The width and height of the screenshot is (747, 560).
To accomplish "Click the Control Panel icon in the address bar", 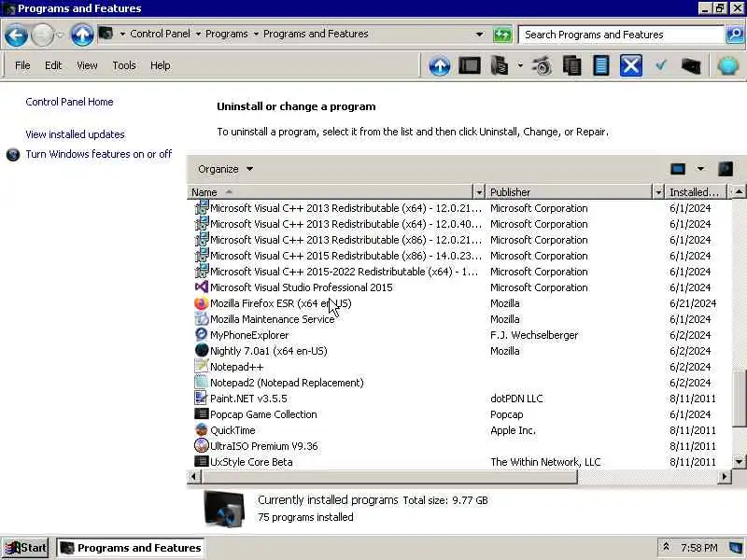I will [106, 34].
